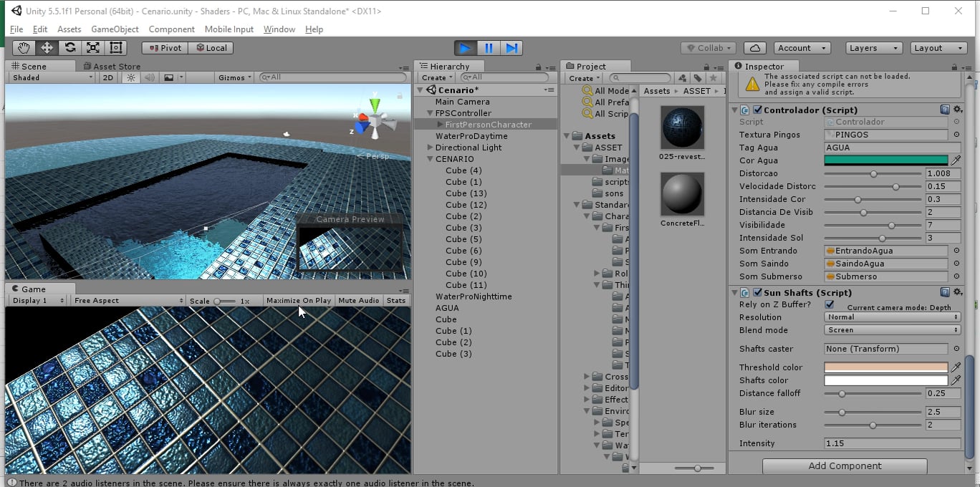Click Project search by label icon
This screenshot has width=980, height=487.
pos(698,78)
